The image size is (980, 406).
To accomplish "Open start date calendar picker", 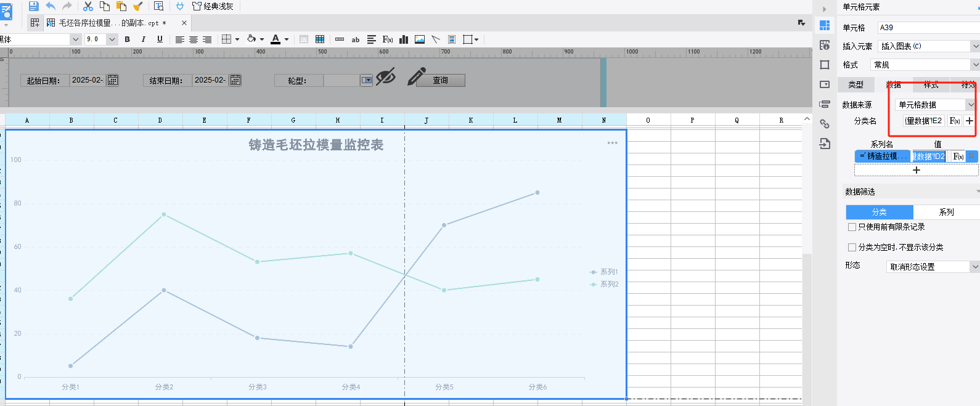I will point(113,80).
